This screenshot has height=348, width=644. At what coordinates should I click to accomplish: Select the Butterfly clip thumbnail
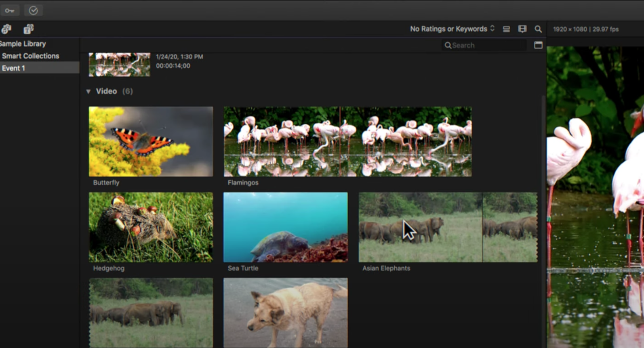point(151,141)
